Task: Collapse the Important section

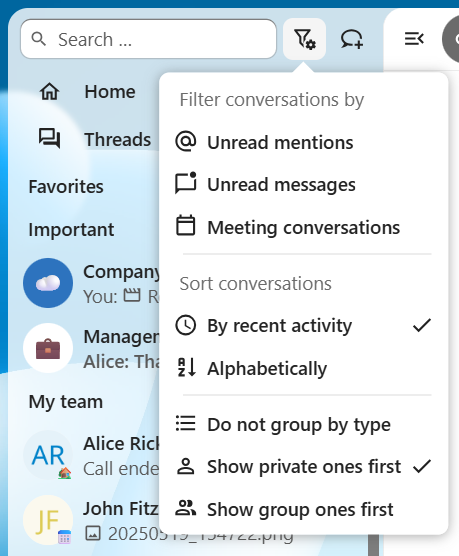Action: point(71,229)
